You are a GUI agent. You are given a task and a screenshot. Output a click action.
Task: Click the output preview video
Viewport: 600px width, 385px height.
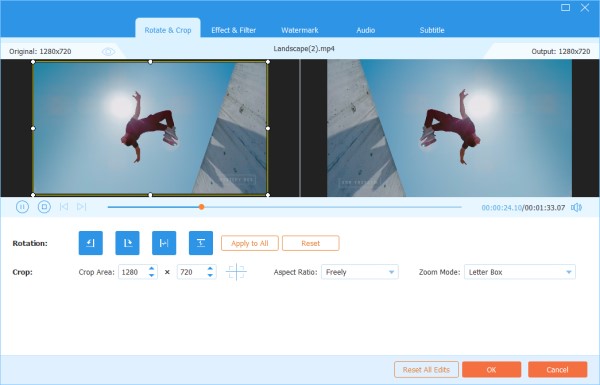(450, 128)
